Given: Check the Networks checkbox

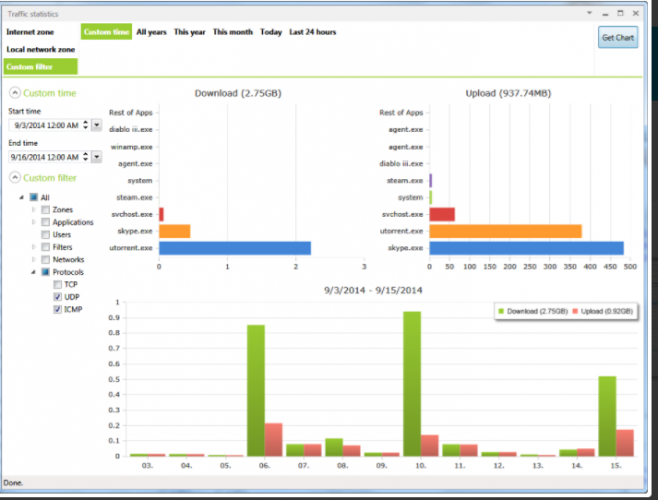Looking at the screenshot, I should (46, 259).
